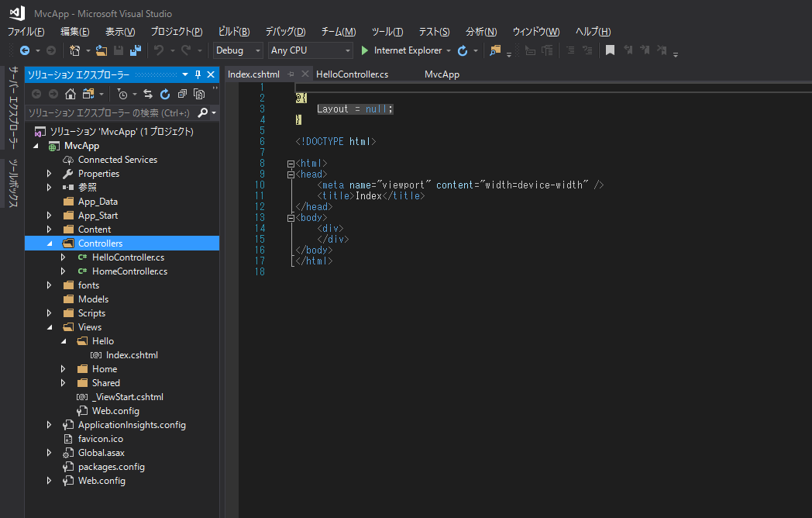Switch to the HelloController.cs tab

click(352, 74)
